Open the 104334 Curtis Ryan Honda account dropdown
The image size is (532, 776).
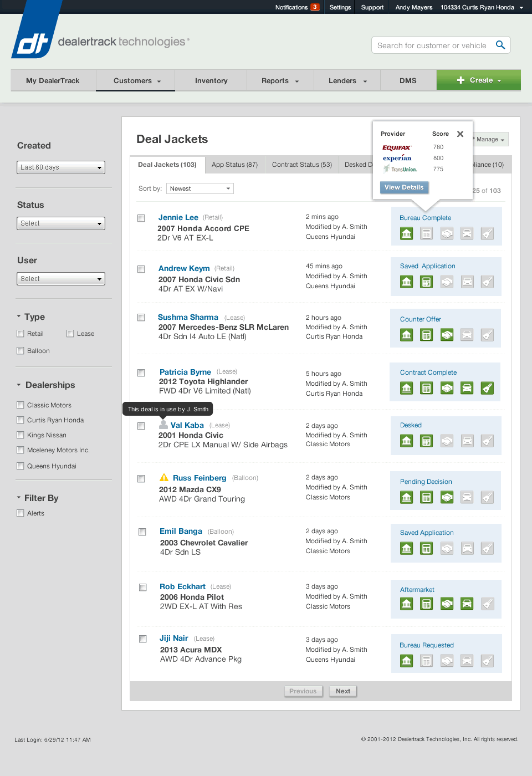coord(482,7)
